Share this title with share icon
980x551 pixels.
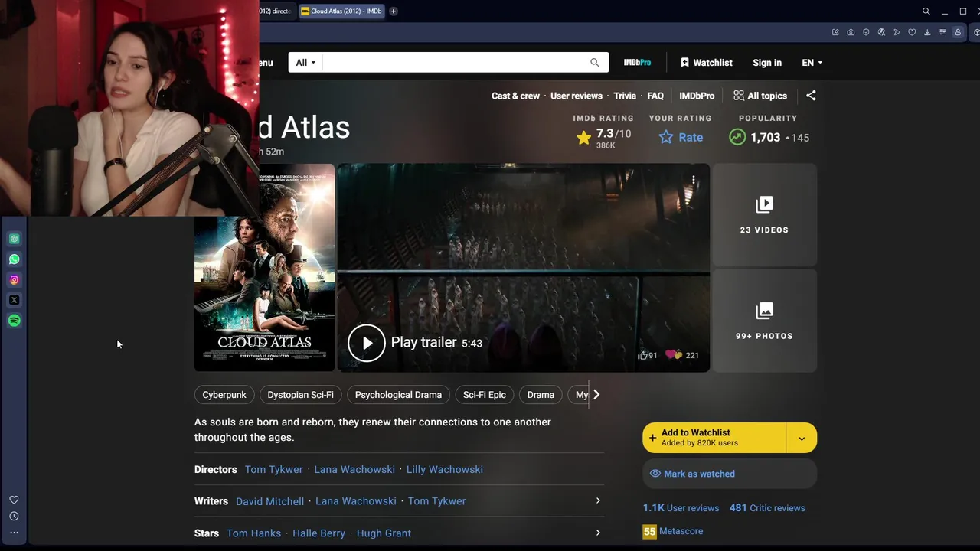[811, 96]
